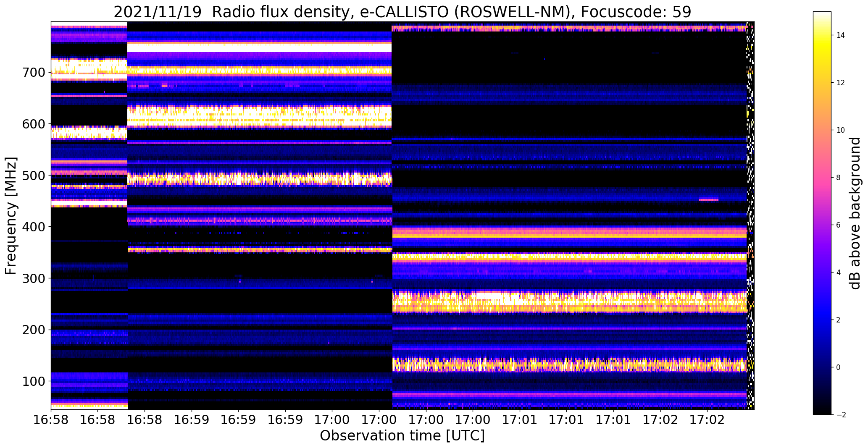The width and height of the screenshot is (868, 448).
Task: Click the 700 frequency tick label
Action: point(33,73)
